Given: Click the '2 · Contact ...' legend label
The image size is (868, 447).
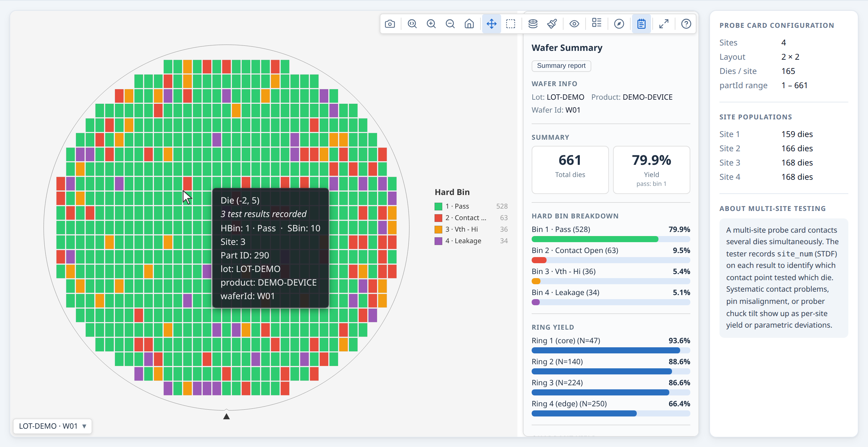Looking at the screenshot, I should point(466,218).
